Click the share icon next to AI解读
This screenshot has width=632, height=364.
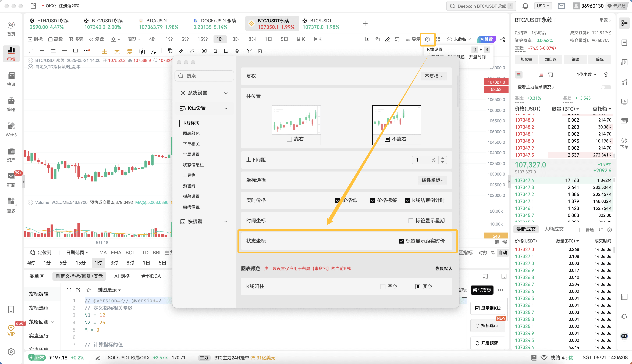(x=503, y=39)
